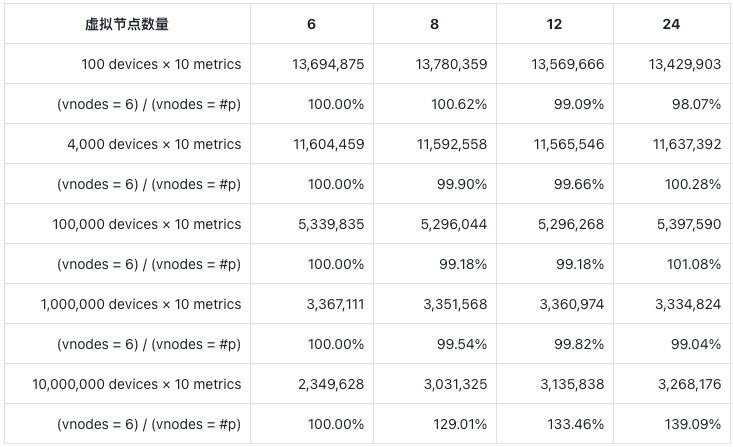Click the value 13,694,875
The image size is (733, 447).
pos(328,64)
